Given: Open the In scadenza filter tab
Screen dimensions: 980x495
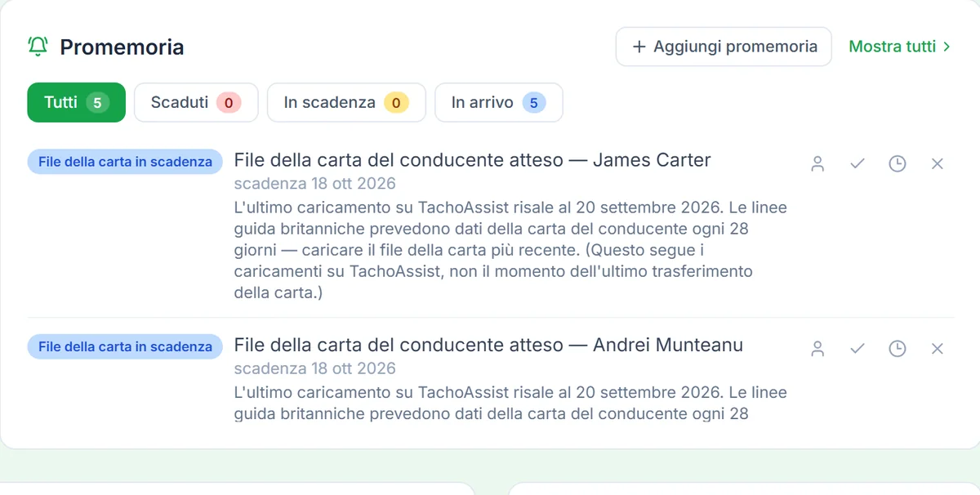Looking at the screenshot, I should (x=346, y=102).
